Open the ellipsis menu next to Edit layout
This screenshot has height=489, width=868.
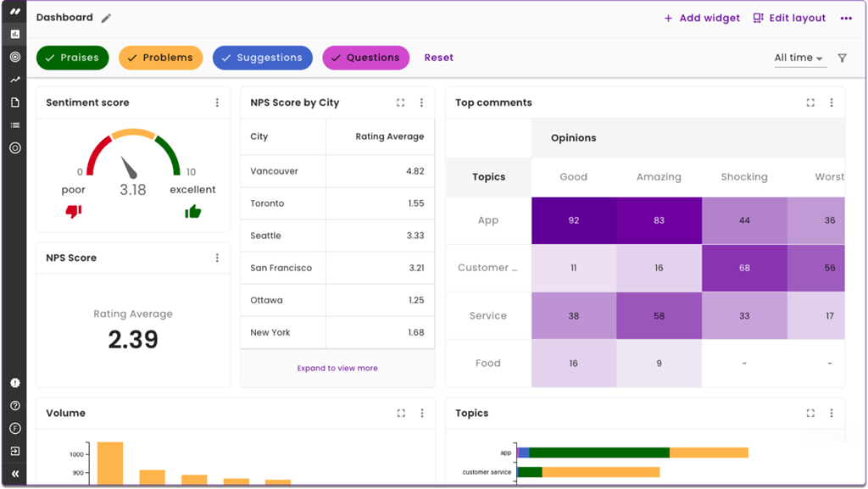point(846,18)
